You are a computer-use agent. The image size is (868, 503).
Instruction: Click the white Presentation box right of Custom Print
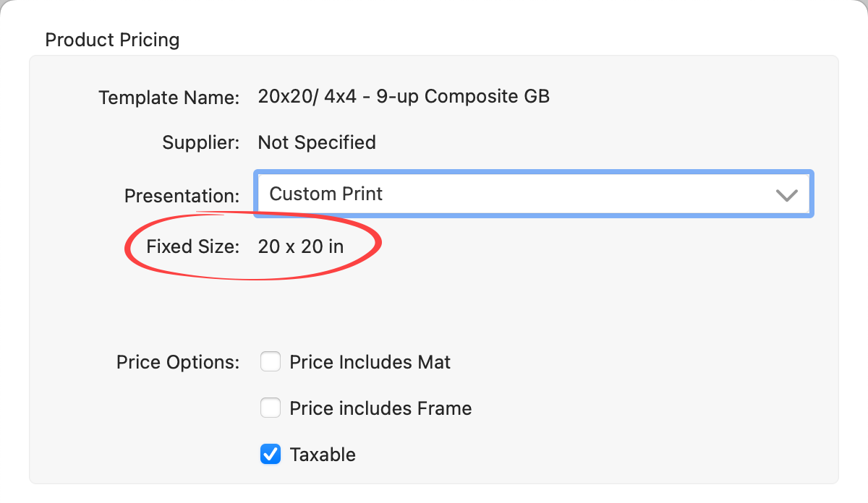pos(579,194)
